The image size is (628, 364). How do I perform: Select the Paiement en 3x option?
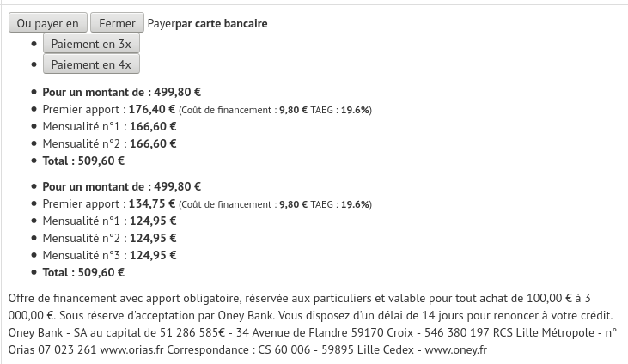tap(91, 43)
